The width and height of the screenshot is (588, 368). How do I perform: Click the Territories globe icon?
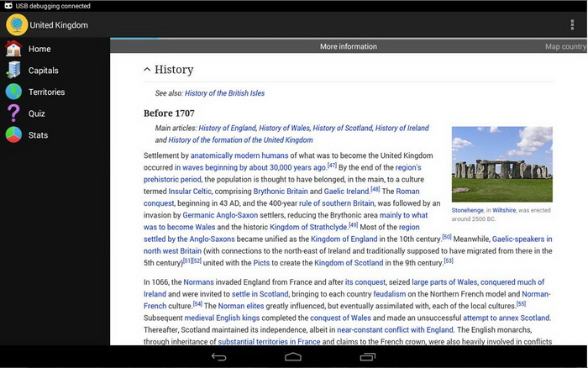[14, 92]
